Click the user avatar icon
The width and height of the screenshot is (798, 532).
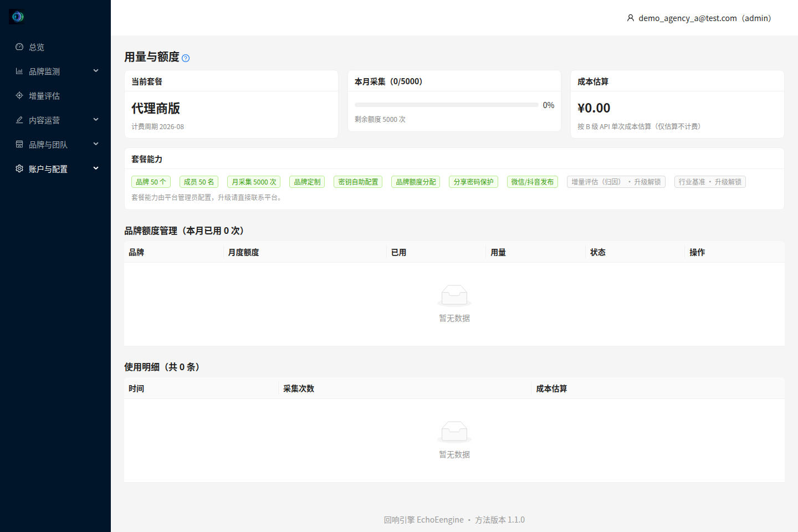pyautogui.click(x=631, y=18)
